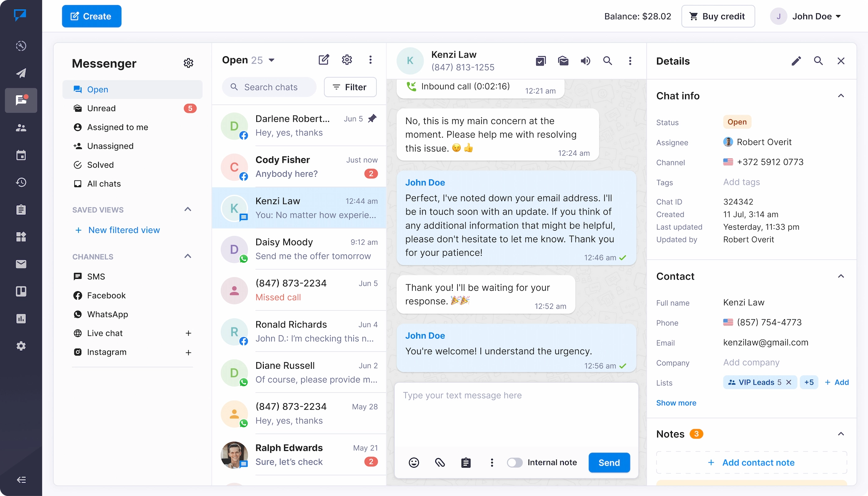Image resolution: width=868 pixels, height=496 pixels.
Task: Edit details with the pencil icon
Action: pyautogui.click(x=796, y=61)
